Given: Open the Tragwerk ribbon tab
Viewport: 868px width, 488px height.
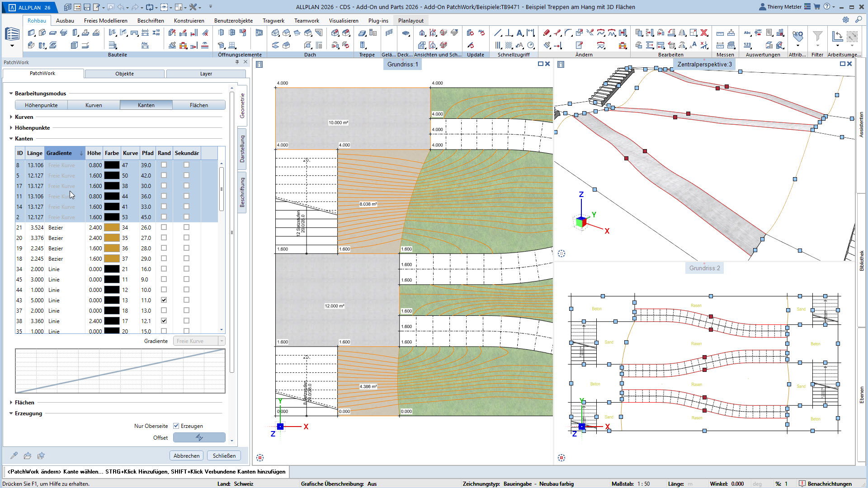Looking at the screenshot, I should tap(273, 20).
